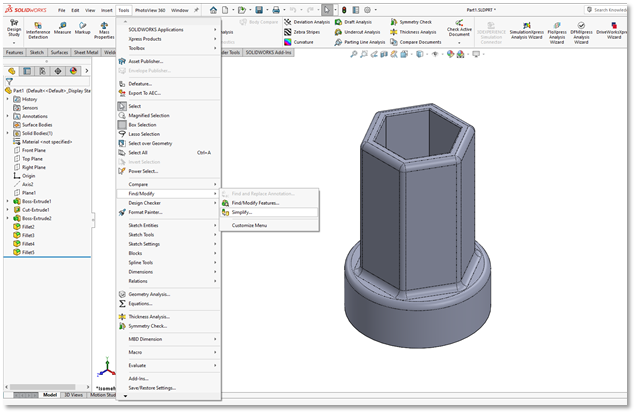Screen dimensions: 636x414
Task: Click the Save icon in top toolbar
Action: [x=258, y=10]
